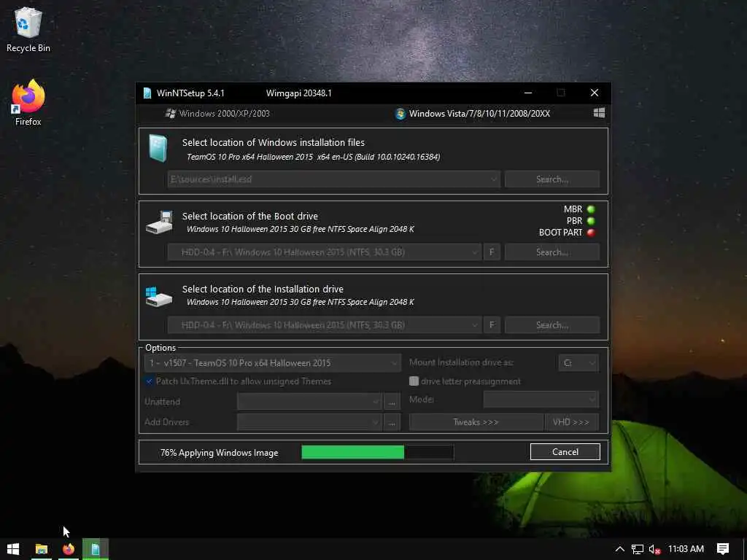
Task: Click Search for the Installation drive
Action: (552, 324)
